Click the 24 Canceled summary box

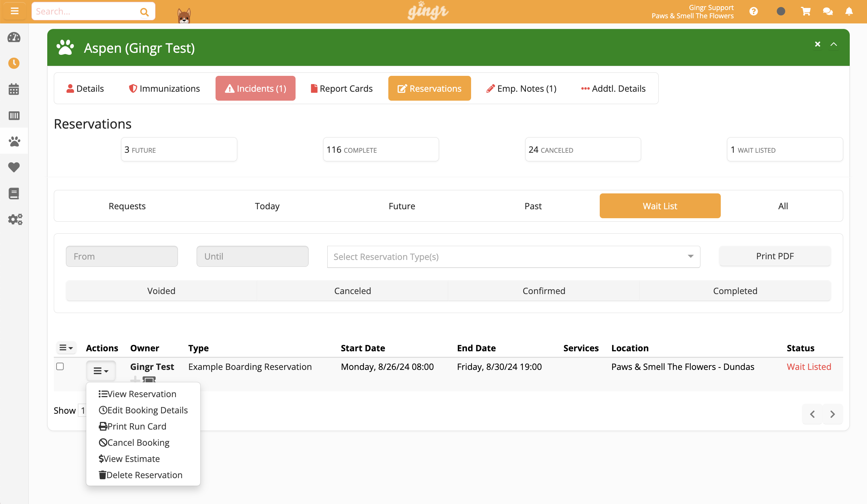coord(583,150)
